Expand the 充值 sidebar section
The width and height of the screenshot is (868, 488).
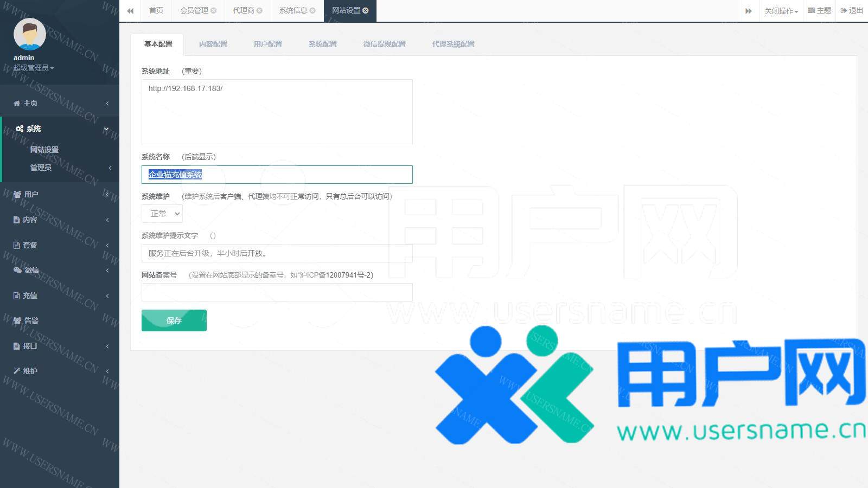tap(60, 296)
